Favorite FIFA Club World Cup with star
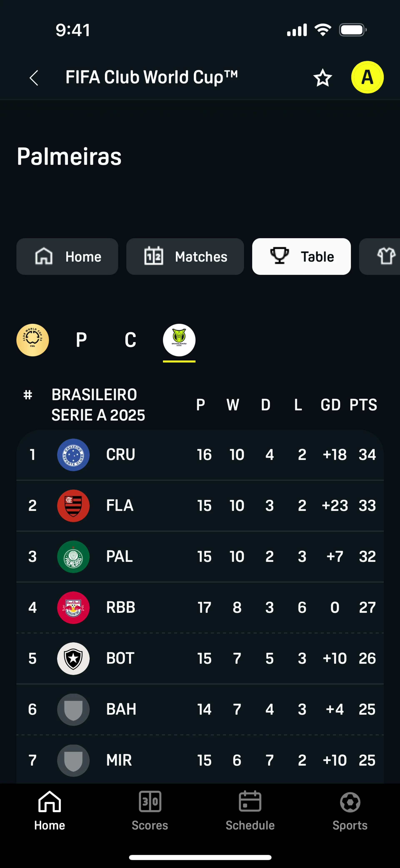This screenshot has height=868, width=400. (x=322, y=78)
